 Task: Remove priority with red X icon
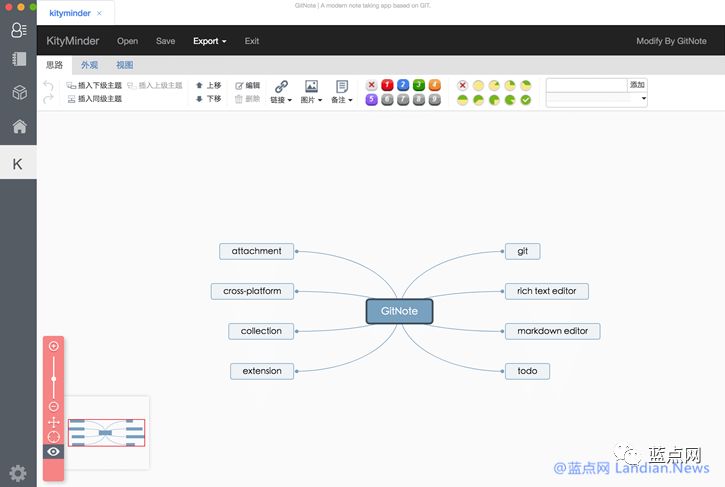pyautogui.click(x=371, y=85)
